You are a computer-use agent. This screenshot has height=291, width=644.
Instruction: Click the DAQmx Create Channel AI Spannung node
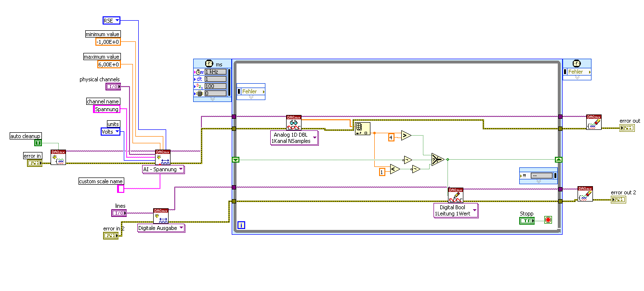click(163, 158)
